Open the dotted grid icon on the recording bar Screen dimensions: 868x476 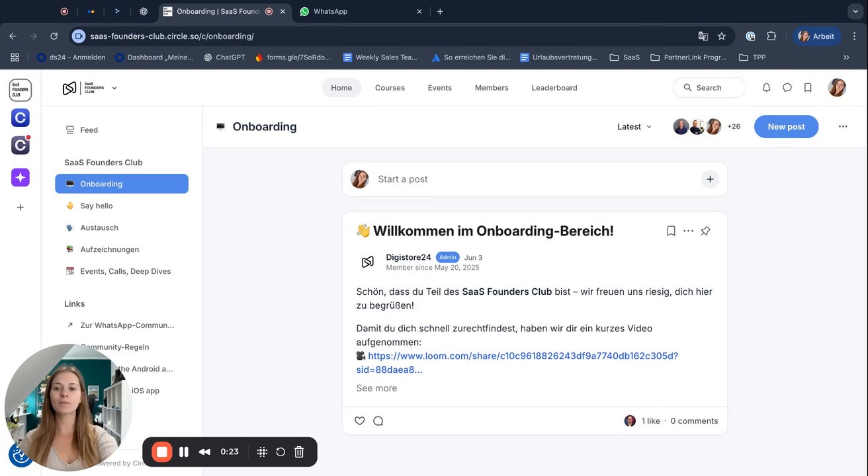[x=262, y=452]
